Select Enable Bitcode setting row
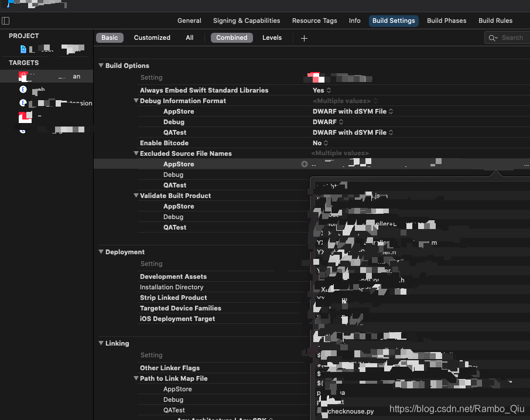This screenshot has width=530, height=420. [x=164, y=143]
